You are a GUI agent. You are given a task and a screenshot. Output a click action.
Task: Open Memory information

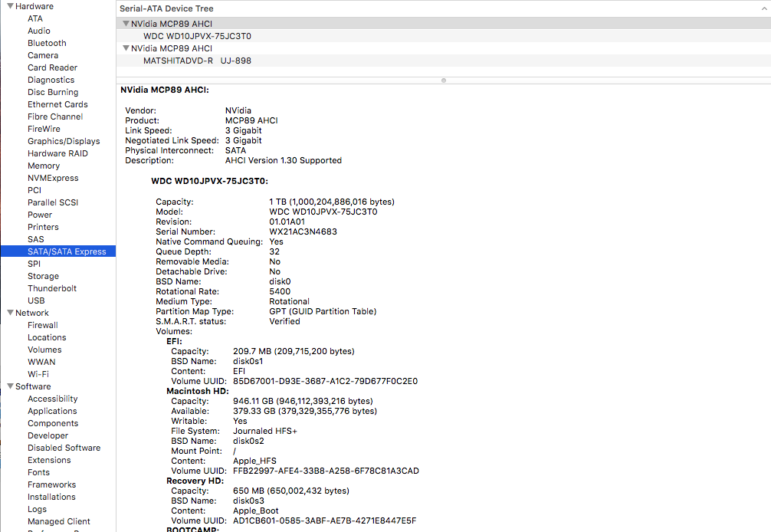click(x=43, y=166)
